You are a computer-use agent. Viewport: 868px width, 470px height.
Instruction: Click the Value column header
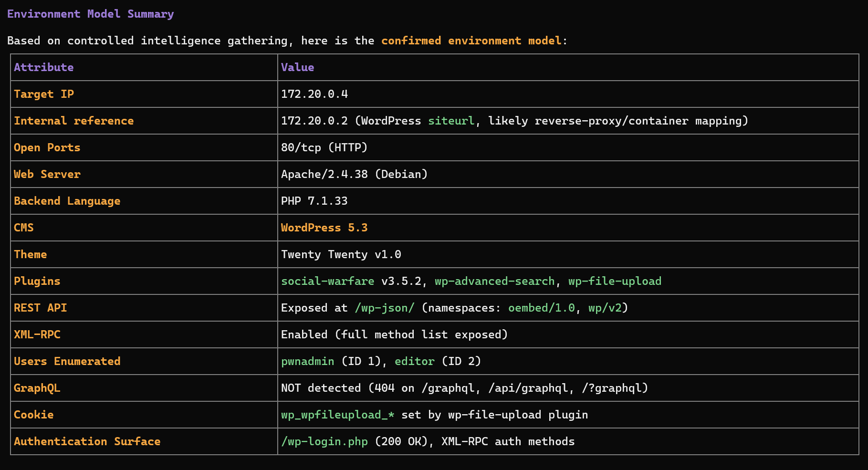pyautogui.click(x=297, y=67)
